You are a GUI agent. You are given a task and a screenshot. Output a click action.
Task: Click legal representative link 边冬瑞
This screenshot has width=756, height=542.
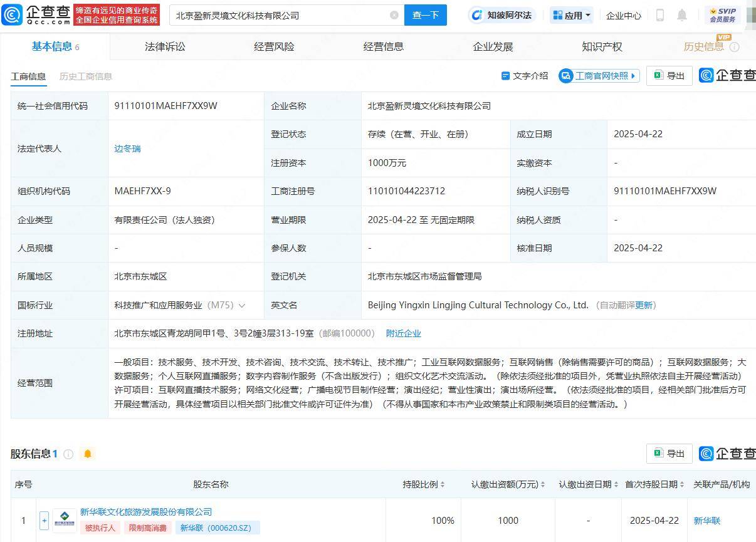click(127, 149)
